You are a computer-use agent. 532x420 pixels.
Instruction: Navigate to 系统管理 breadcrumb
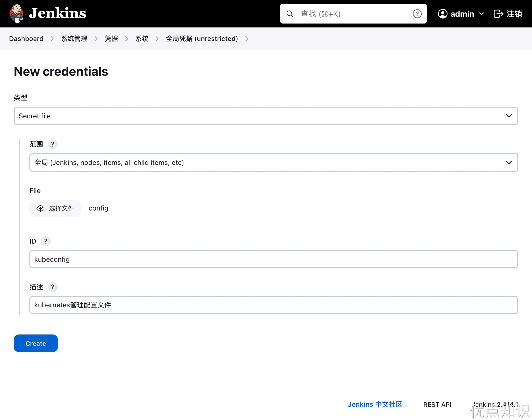coord(74,39)
